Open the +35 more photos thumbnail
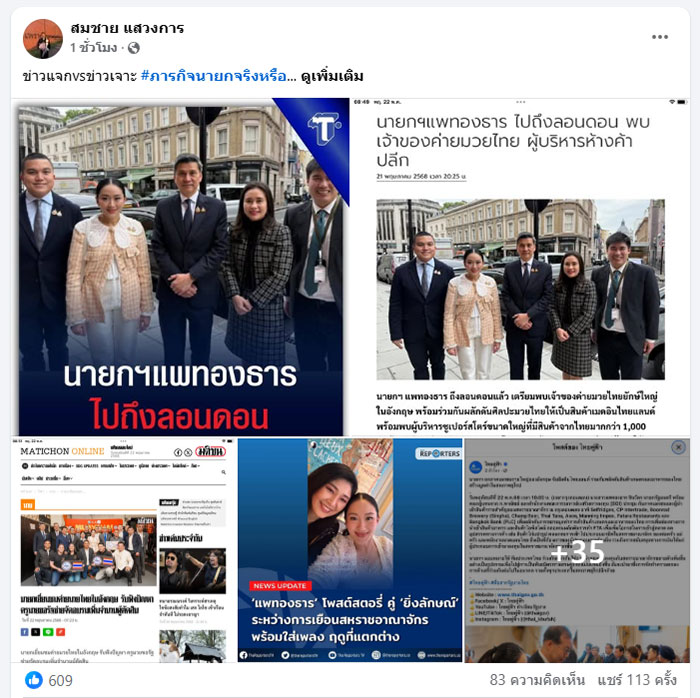Viewport: 700px width, 698px height. (577, 550)
